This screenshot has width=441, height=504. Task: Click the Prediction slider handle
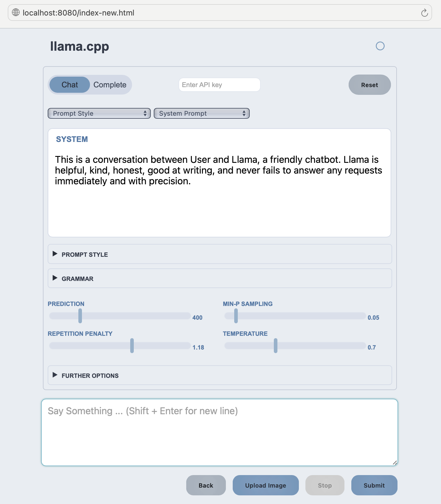[80, 316]
